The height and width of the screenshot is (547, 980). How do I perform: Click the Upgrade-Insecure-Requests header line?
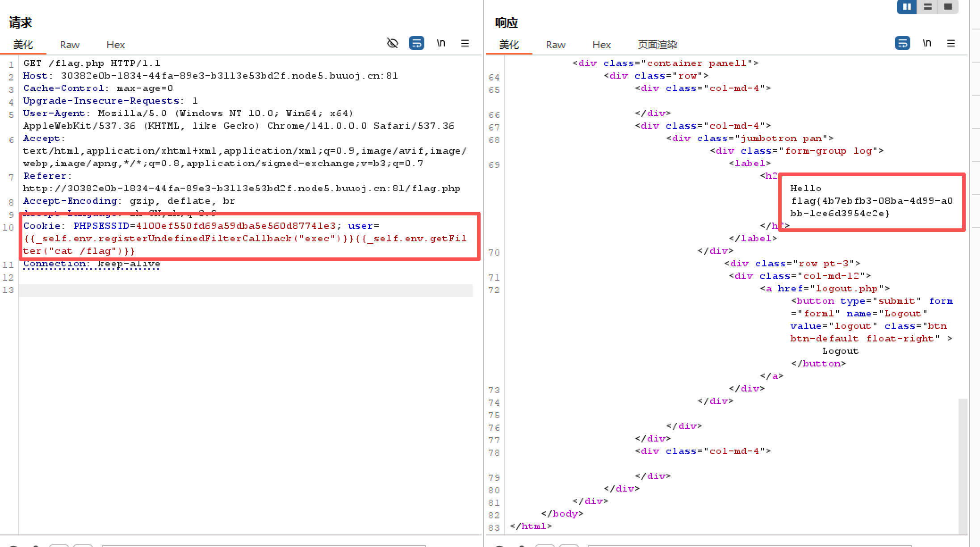tap(110, 101)
